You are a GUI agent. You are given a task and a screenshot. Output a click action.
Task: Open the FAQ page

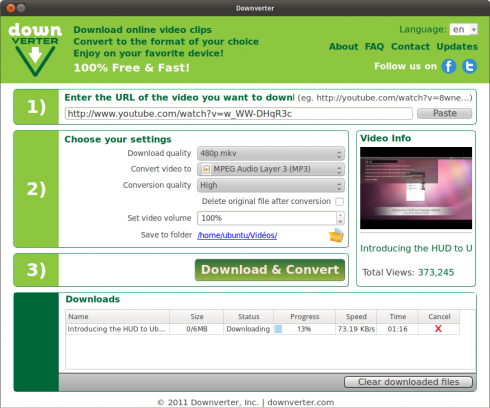click(x=374, y=47)
